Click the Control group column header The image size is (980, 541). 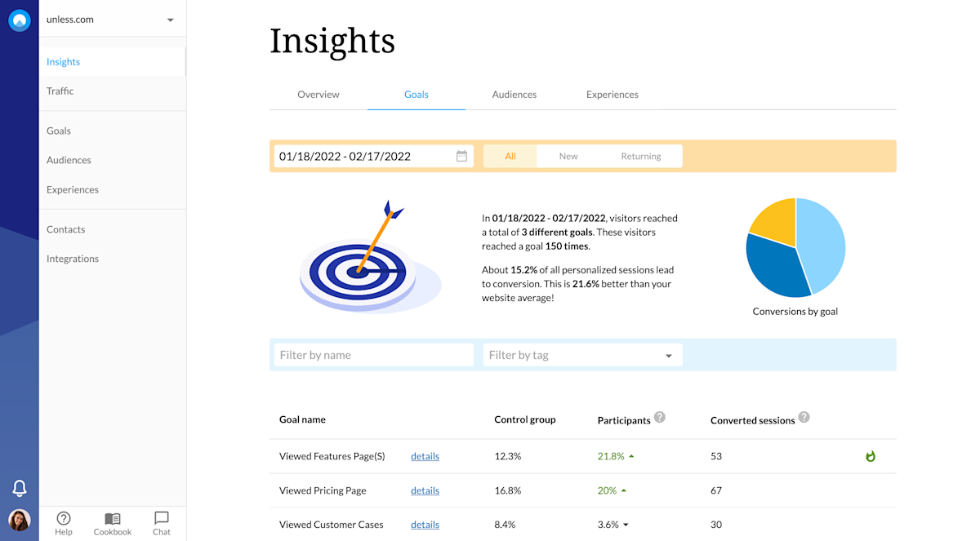[525, 419]
